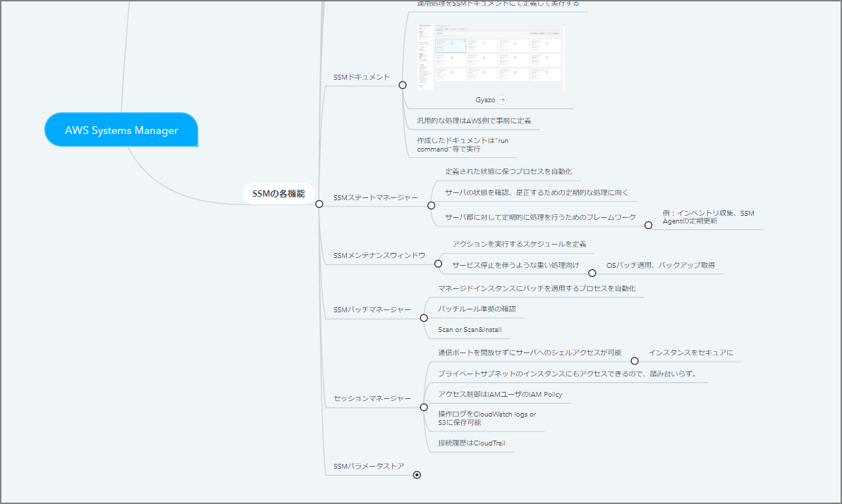Select the OSパッチ適用、バックアップ取得 node
This screenshot has height=504, width=842.
(660, 265)
